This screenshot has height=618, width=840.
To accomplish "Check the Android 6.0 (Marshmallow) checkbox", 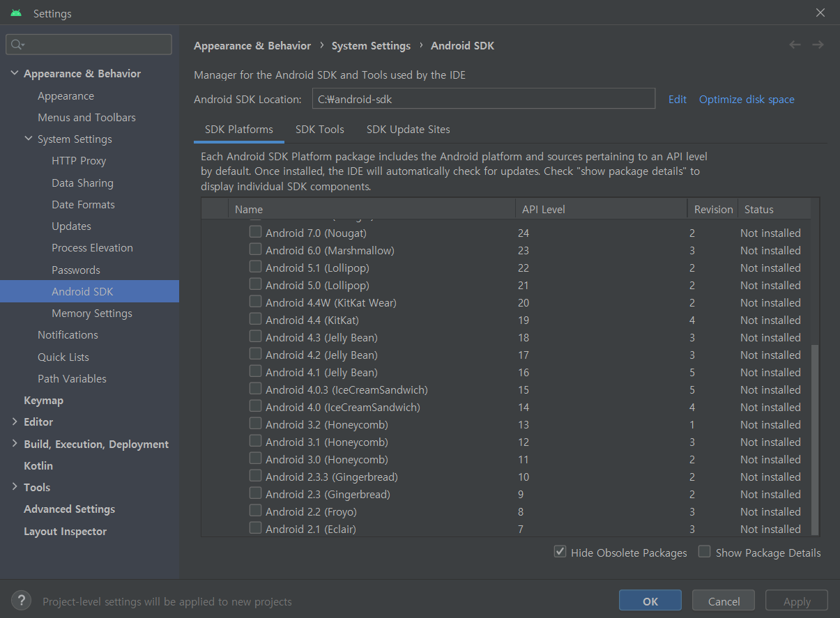I will point(256,249).
